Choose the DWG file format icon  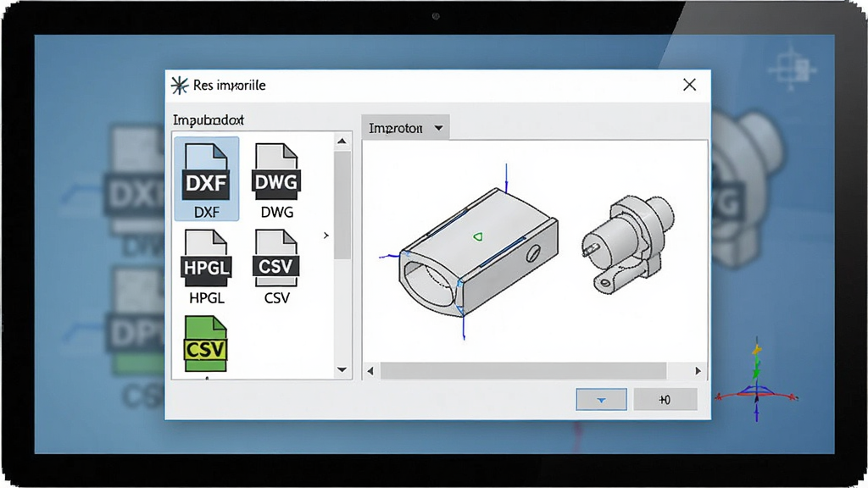coord(277,179)
